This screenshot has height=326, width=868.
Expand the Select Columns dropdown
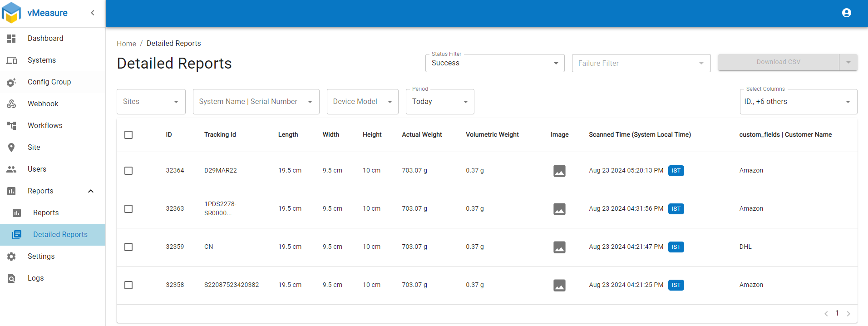point(798,102)
